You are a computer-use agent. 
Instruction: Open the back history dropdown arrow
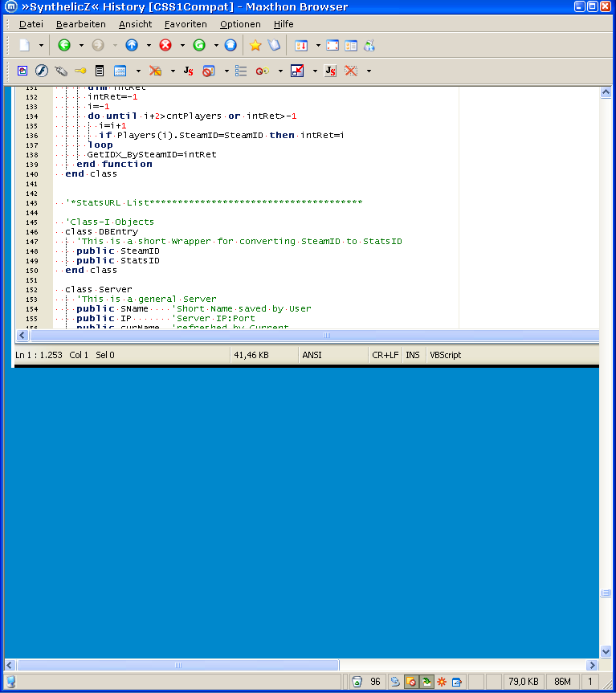81,45
